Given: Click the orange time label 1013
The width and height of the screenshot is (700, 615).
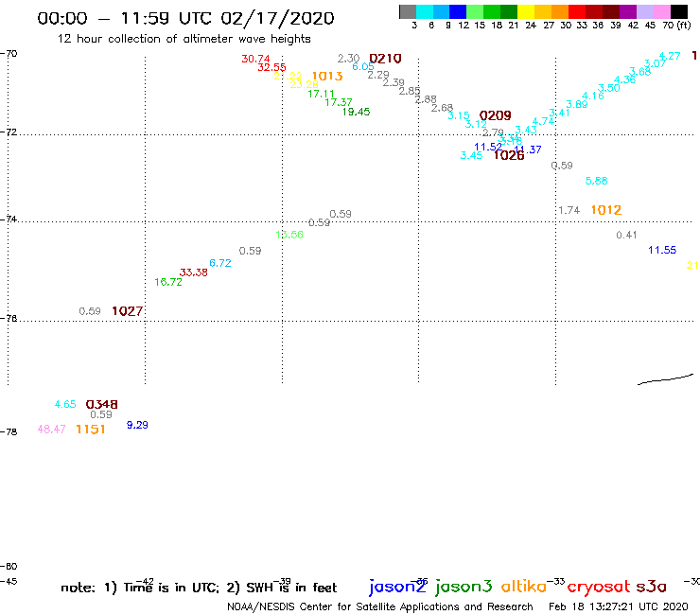Looking at the screenshot, I should point(327,77).
